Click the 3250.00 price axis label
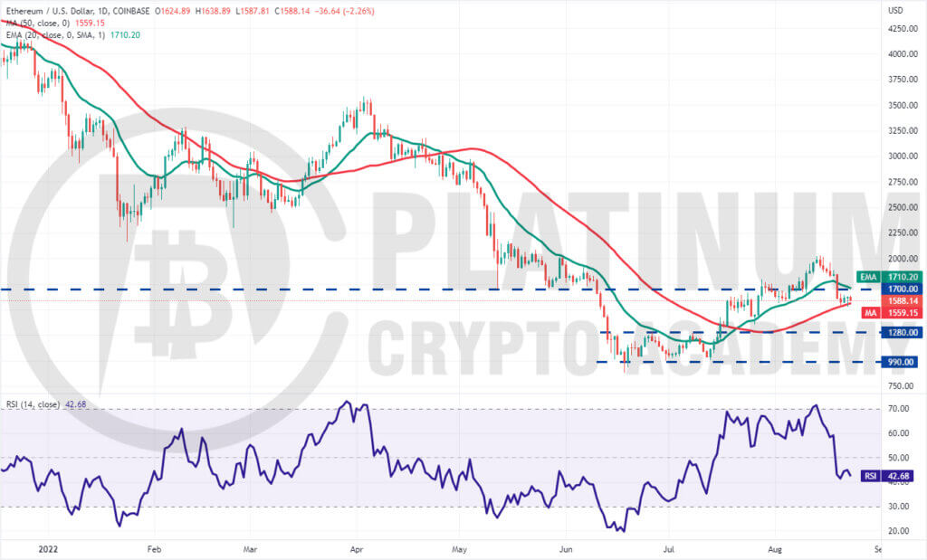927x560 pixels. pos(903,130)
